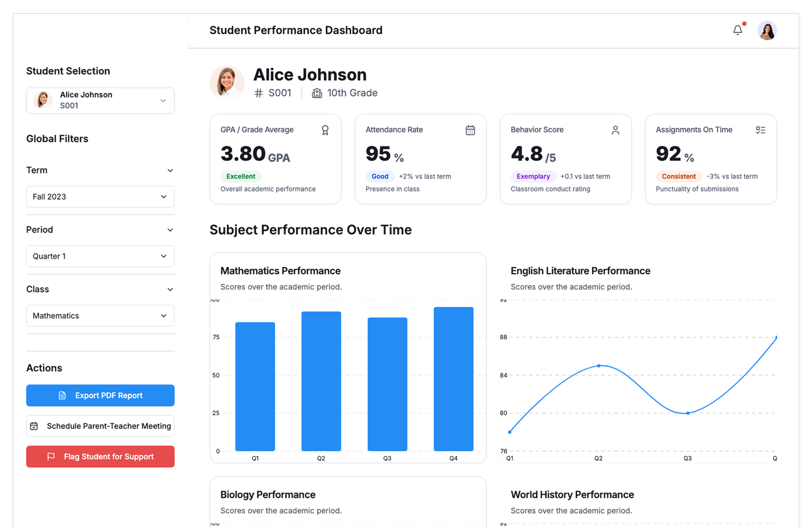Screen dimensions: 812x528
Task: Click the checklist icon in Assignments On Time card
Action: click(760, 130)
